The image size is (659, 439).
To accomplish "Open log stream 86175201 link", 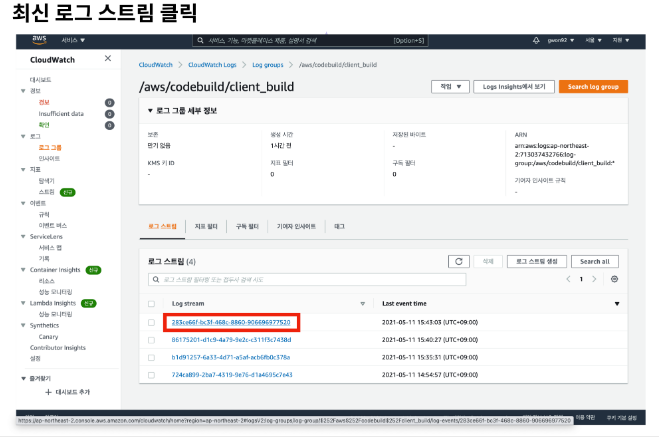I will click(231, 340).
